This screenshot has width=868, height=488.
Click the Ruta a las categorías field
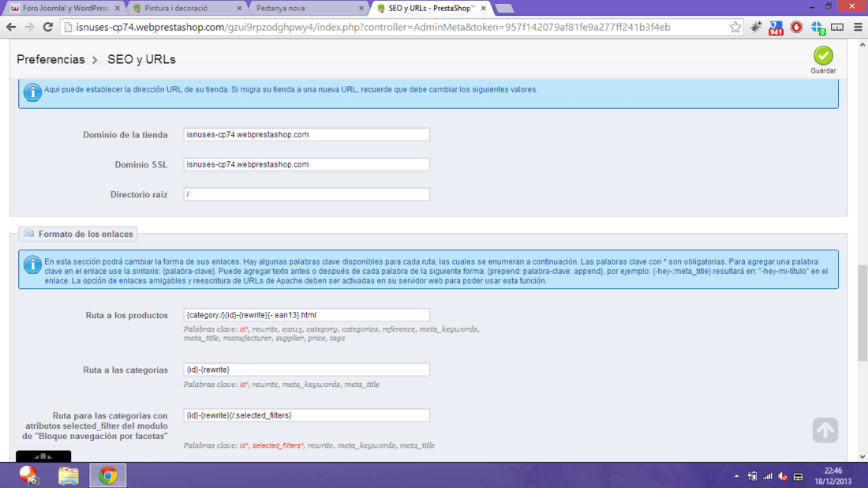coord(307,370)
